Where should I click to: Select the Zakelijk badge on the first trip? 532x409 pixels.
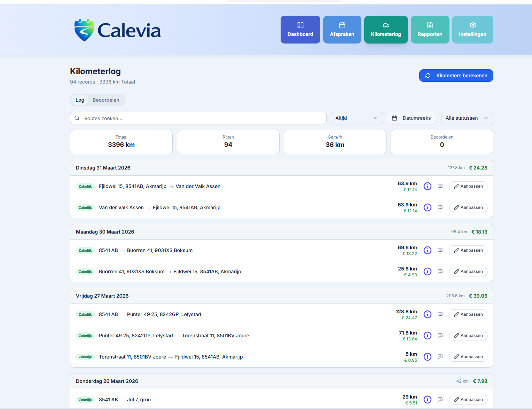85,186
